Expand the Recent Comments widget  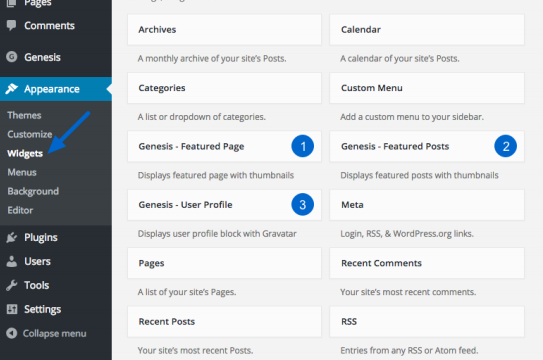click(427, 263)
